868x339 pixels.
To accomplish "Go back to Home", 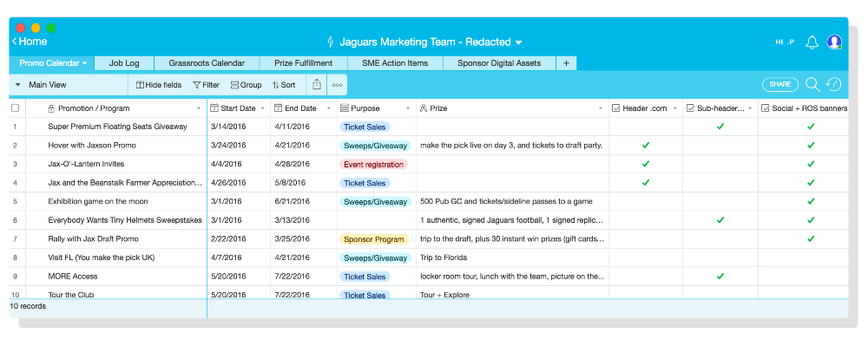I will (30, 42).
